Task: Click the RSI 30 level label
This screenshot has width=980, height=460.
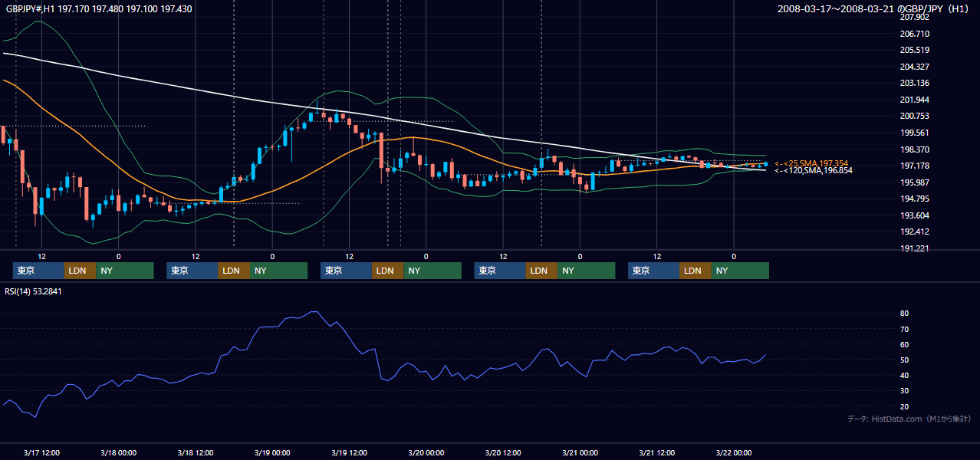Action: pyautogui.click(x=904, y=390)
